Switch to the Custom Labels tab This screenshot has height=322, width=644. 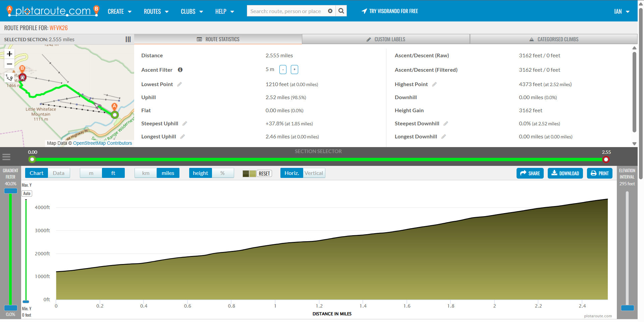click(x=386, y=39)
